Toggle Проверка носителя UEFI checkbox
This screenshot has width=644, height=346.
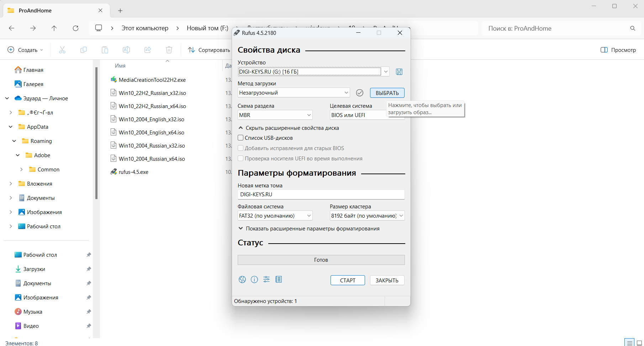(241, 159)
